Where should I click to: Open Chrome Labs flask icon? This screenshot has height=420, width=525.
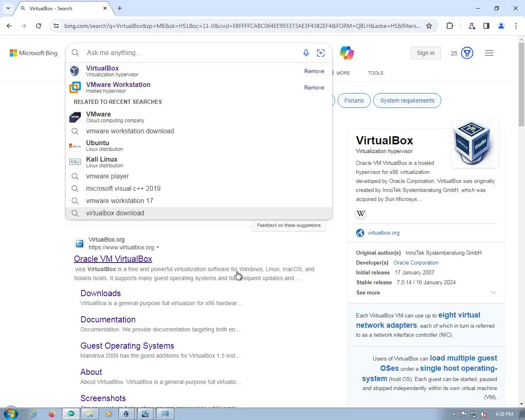coord(472,26)
